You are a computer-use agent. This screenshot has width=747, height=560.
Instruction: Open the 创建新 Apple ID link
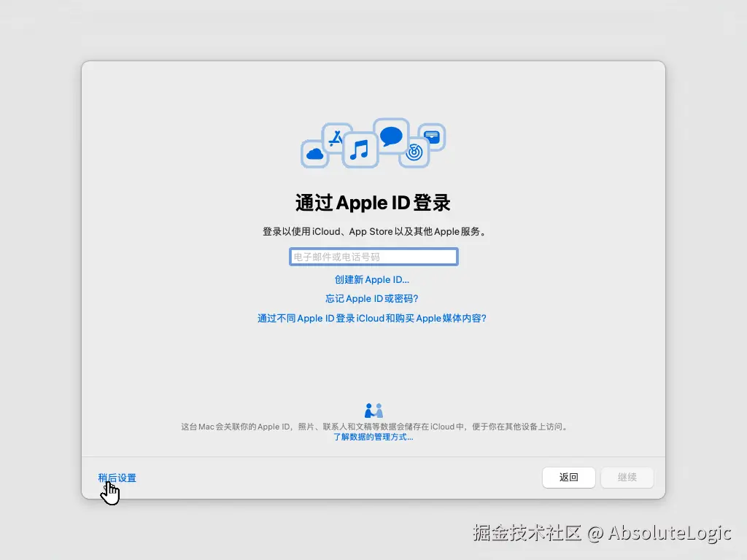click(x=371, y=279)
